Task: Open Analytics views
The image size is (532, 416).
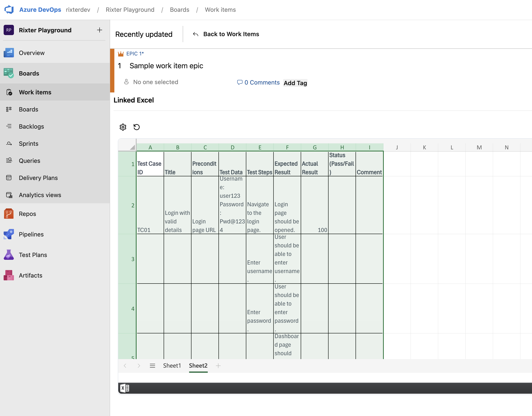Action: (40, 195)
